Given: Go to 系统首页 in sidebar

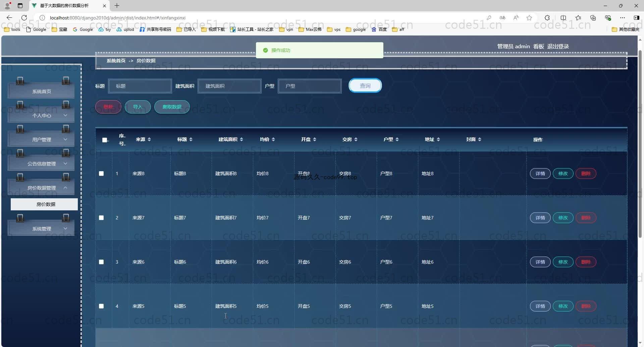Looking at the screenshot, I should click(41, 91).
